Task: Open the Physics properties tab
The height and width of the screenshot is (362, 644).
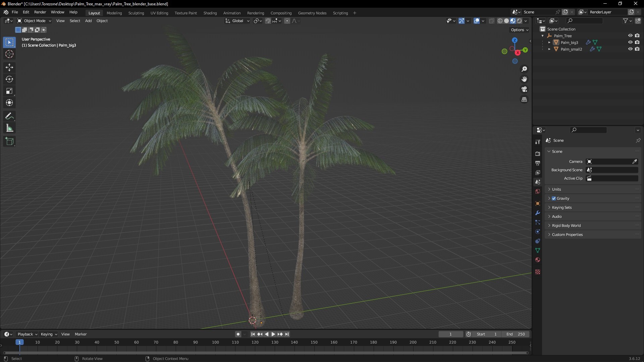Action: (x=538, y=232)
